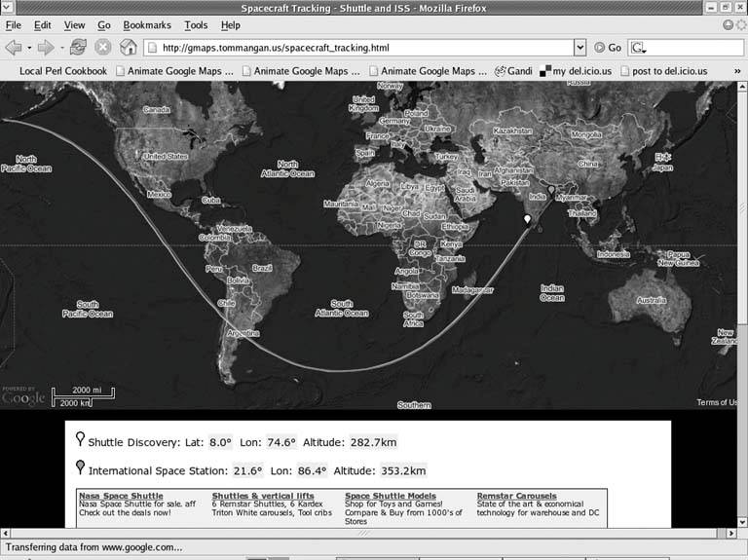
Task: Click the Shuttle Discovery marker on map
Action: point(527,219)
